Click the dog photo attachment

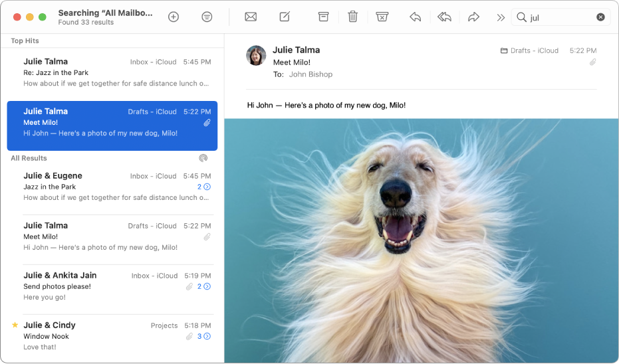(x=422, y=240)
